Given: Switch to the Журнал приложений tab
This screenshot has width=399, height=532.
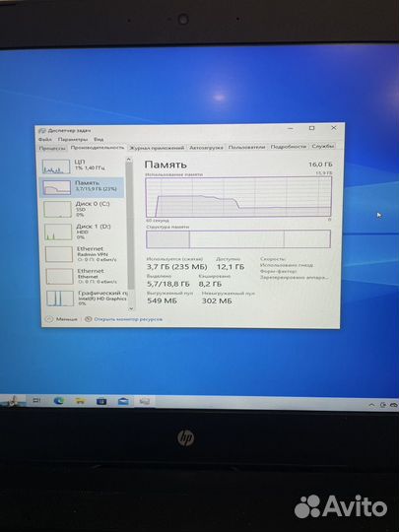Looking at the screenshot, I should pyautogui.click(x=157, y=148).
